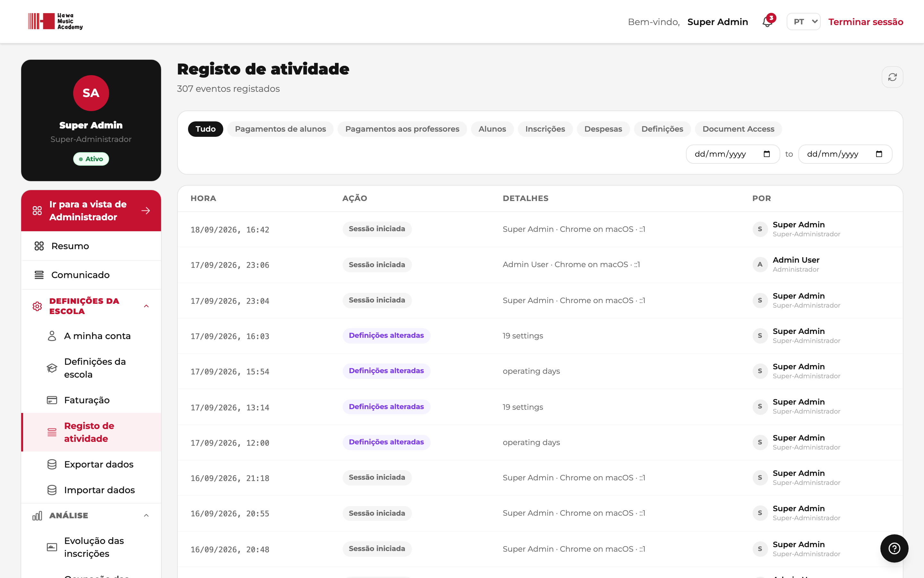Go to Ir para a vista de Administrador

pyautogui.click(x=91, y=211)
